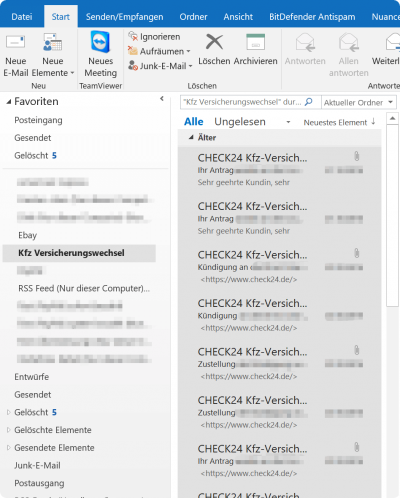Click attachment paperclip of first Ihr Antrag mail
Viewport: 400px width, 498px height.
click(x=357, y=156)
